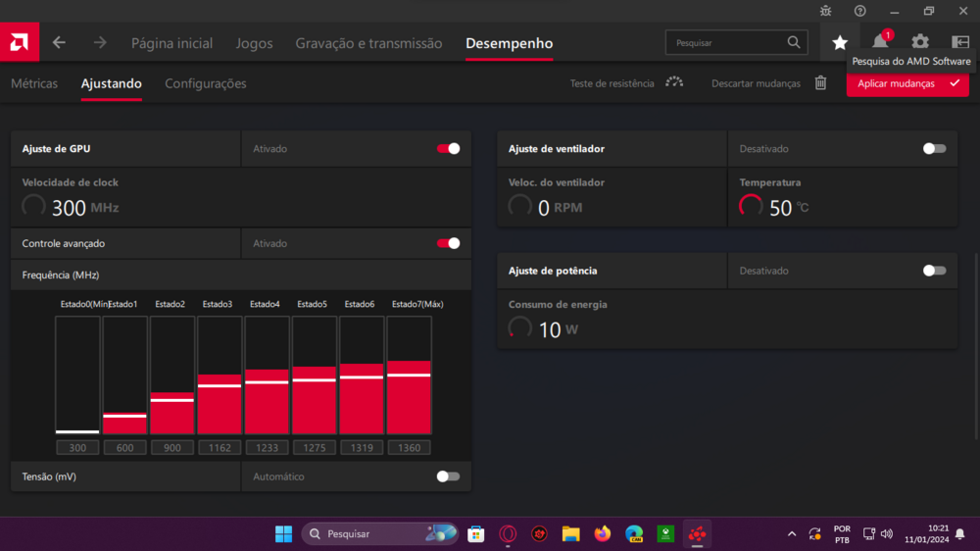
Task: Enable the Ajuste de ventilador toggle
Action: coord(934,149)
